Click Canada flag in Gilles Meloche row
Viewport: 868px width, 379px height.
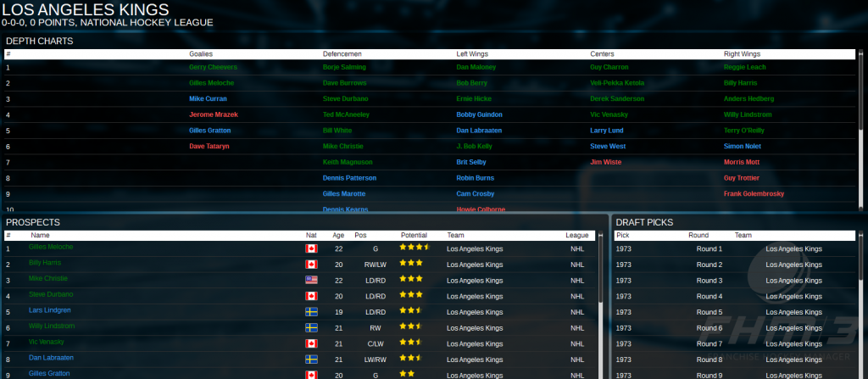pos(311,248)
